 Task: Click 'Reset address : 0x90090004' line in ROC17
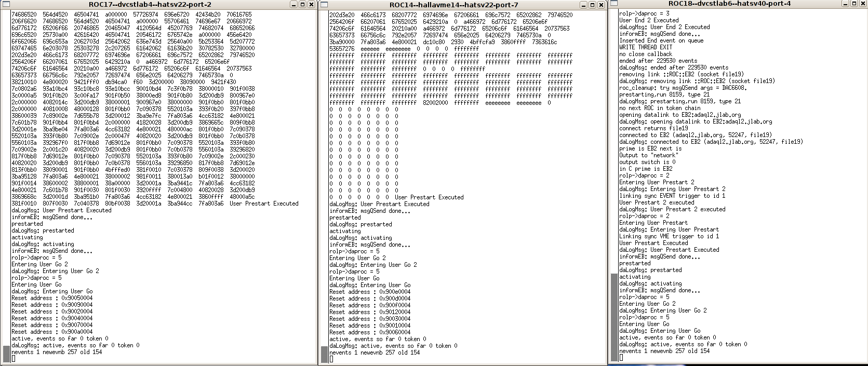[x=52, y=305]
